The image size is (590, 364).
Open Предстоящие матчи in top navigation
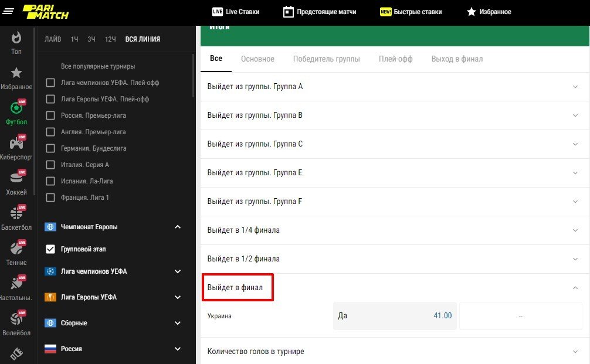tap(319, 12)
